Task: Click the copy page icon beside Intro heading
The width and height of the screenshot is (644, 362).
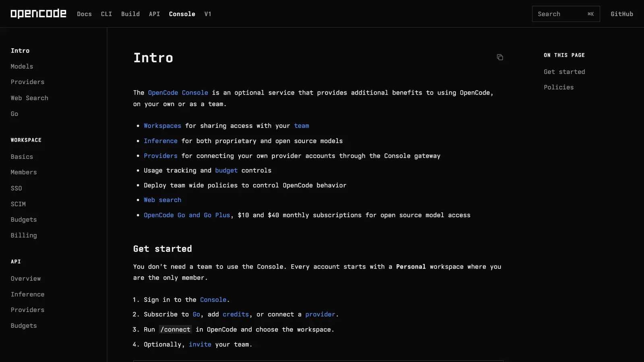Action: coord(500,57)
